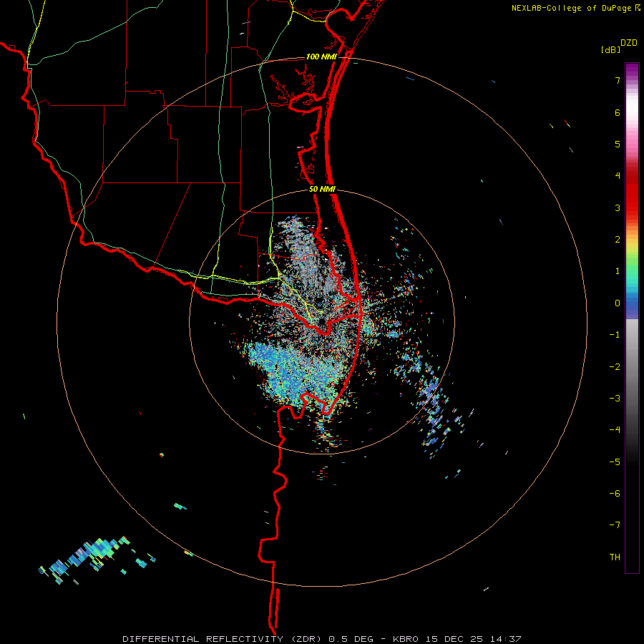Click the 4 value on the color scale
This screenshot has width=644, height=644.
click(618, 176)
